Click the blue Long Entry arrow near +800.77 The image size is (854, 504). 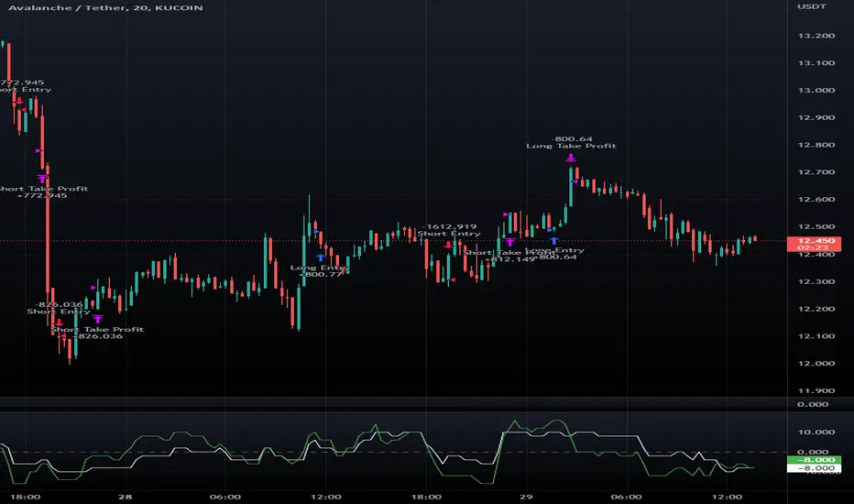point(321,257)
